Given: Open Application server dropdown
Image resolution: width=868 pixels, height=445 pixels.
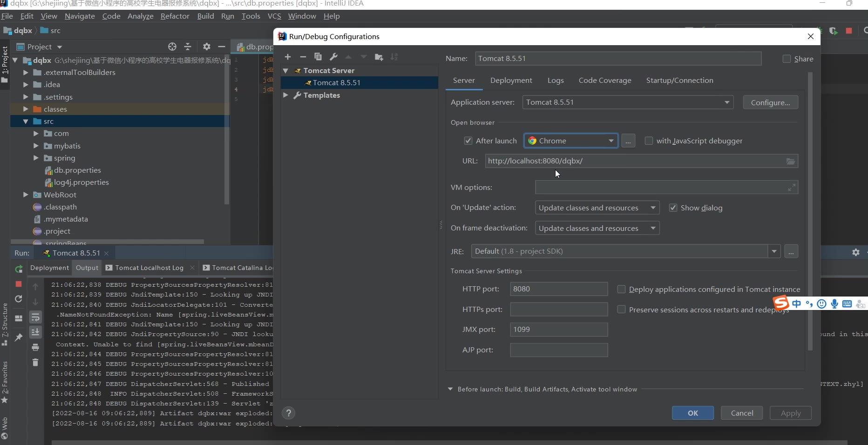Looking at the screenshot, I should (x=628, y=102).
